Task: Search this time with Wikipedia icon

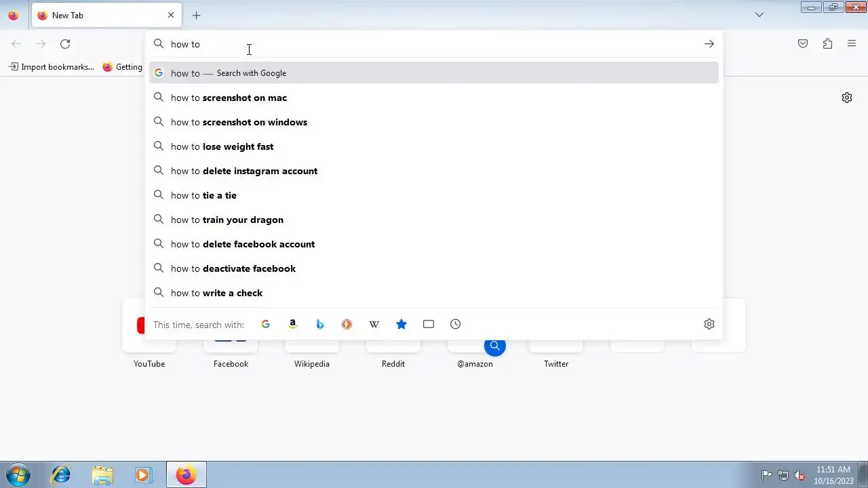Action: coord(374,325)
